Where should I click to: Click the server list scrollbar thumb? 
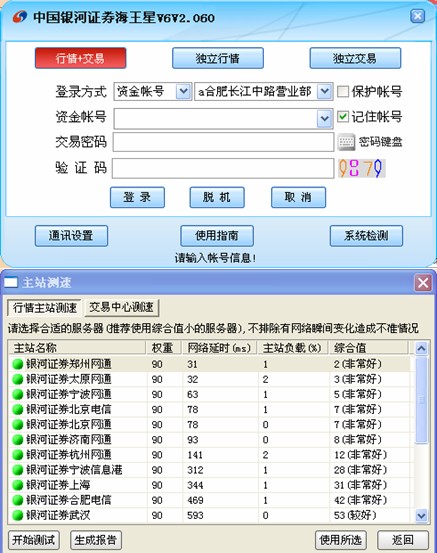(421, 400)
